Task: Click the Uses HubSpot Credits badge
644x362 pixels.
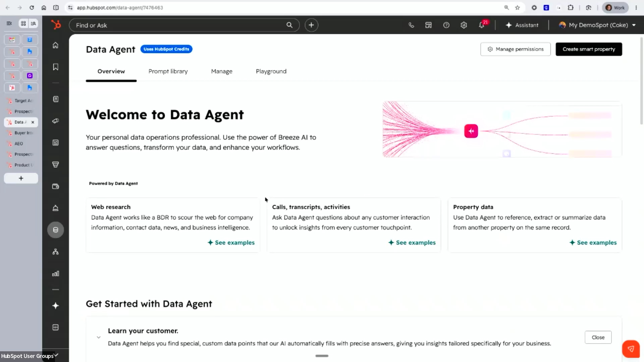Action: click(x=166, y=49)
